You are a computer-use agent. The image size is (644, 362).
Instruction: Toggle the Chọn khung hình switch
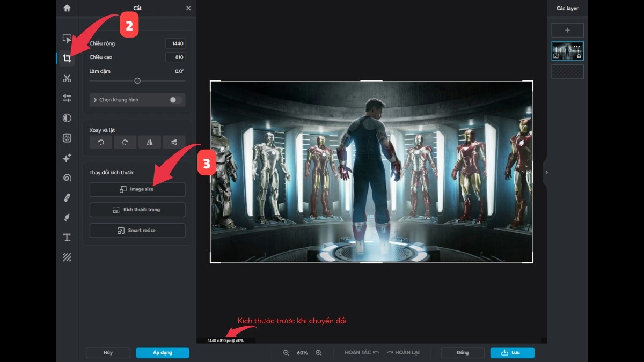[175, 100]
